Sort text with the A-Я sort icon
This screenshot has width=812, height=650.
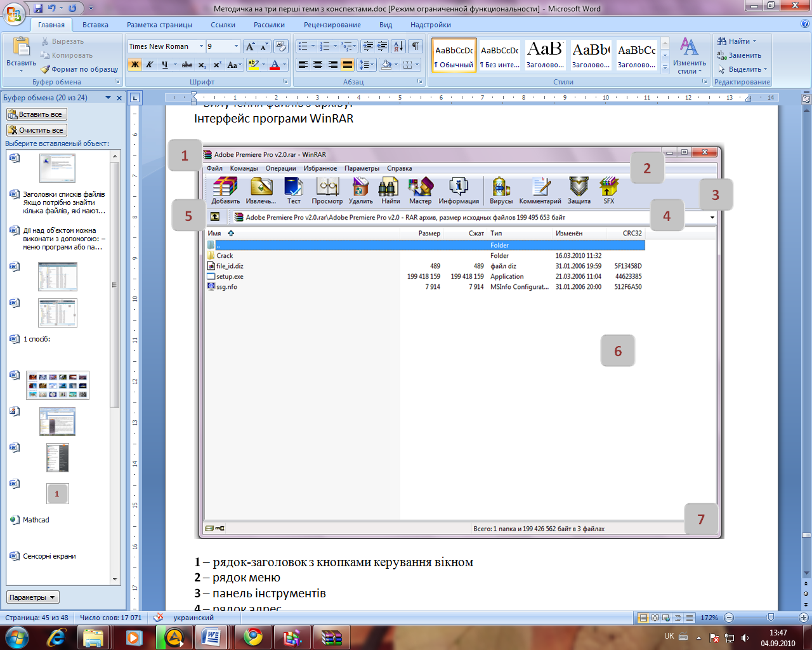click(x=398, y=46)
